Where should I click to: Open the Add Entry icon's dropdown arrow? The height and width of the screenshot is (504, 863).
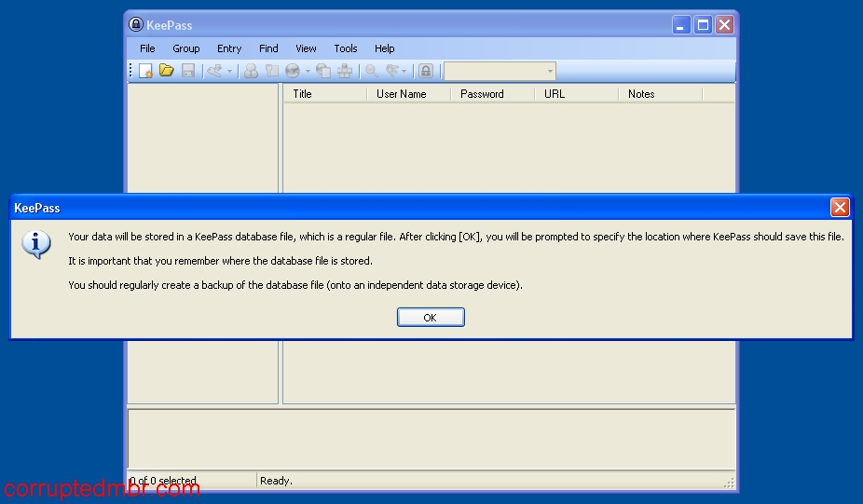tap(230, 71)
